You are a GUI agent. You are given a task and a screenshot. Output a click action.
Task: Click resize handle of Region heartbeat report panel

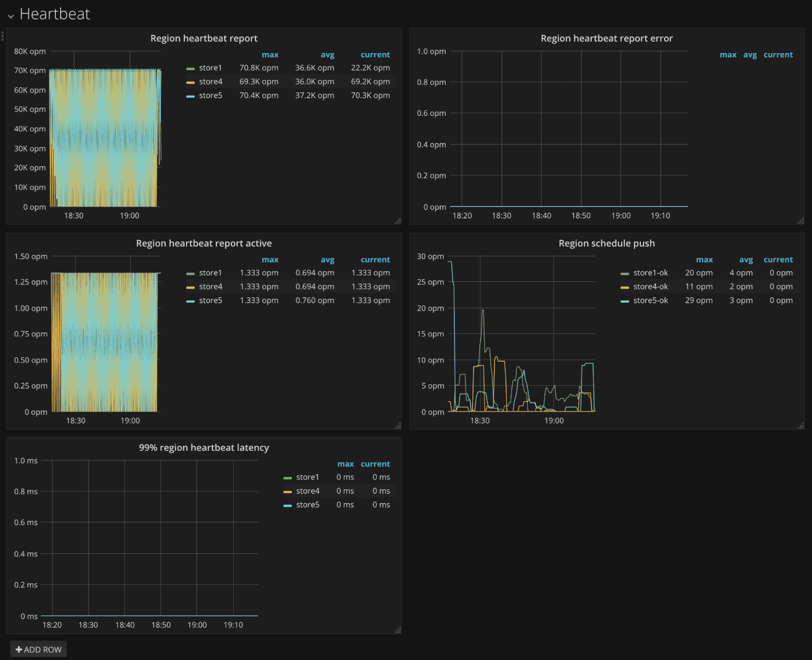(398, 221)
